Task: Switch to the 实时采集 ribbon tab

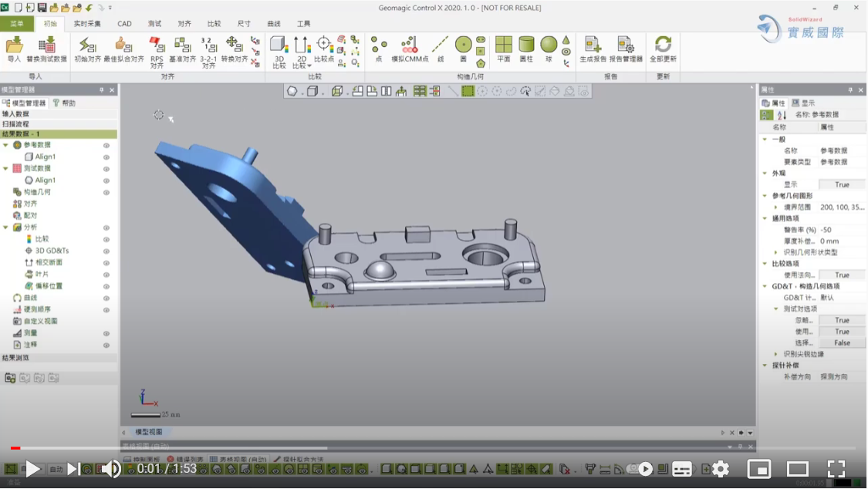Action: pyautogui.click(x=87, y=24)
